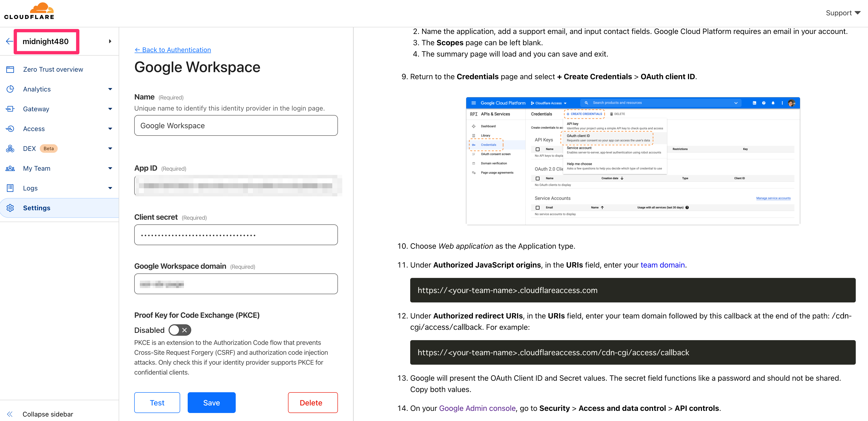Click the Settings gear icon
This screenshot has width=868, height=421.
click(10, 208)
